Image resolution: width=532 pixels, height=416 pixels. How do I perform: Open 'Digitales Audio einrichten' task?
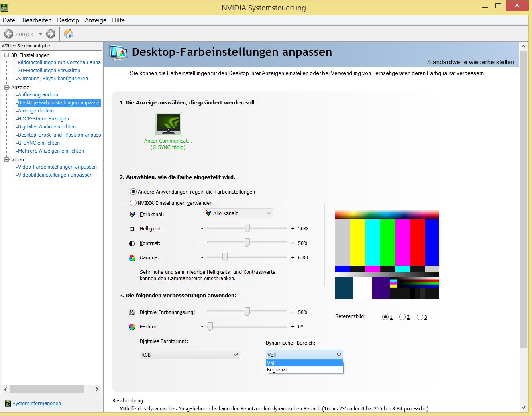47,127
